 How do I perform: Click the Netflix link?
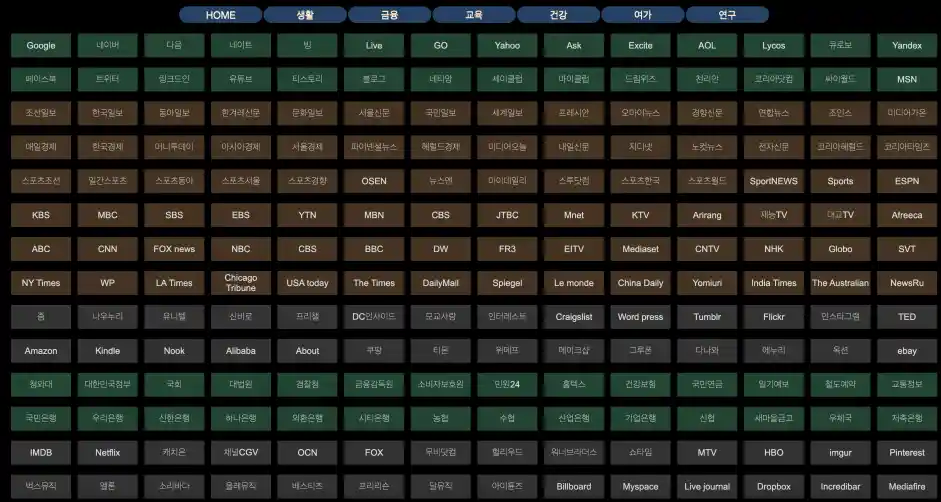coord(107,452)
